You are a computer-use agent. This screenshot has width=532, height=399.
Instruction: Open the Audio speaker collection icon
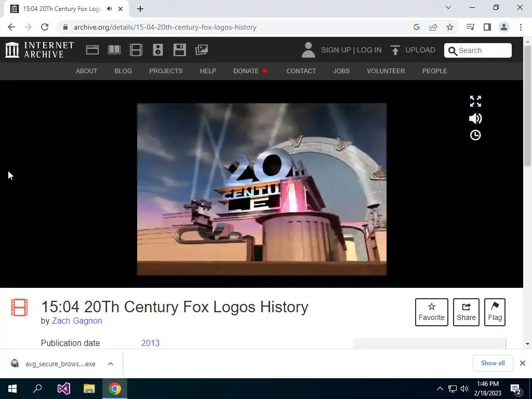158,50
